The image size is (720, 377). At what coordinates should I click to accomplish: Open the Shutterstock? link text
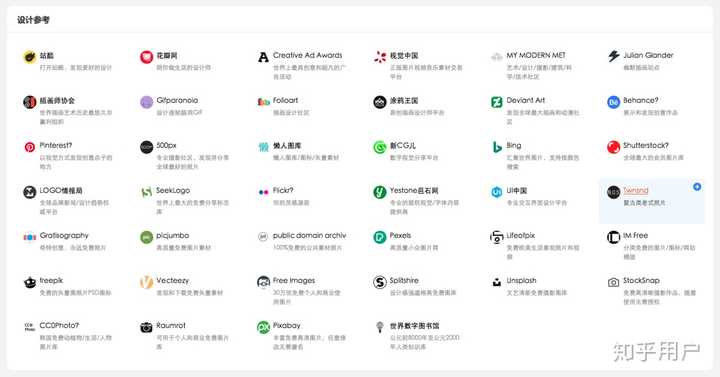pyautogui.click(x=646, y=145)
